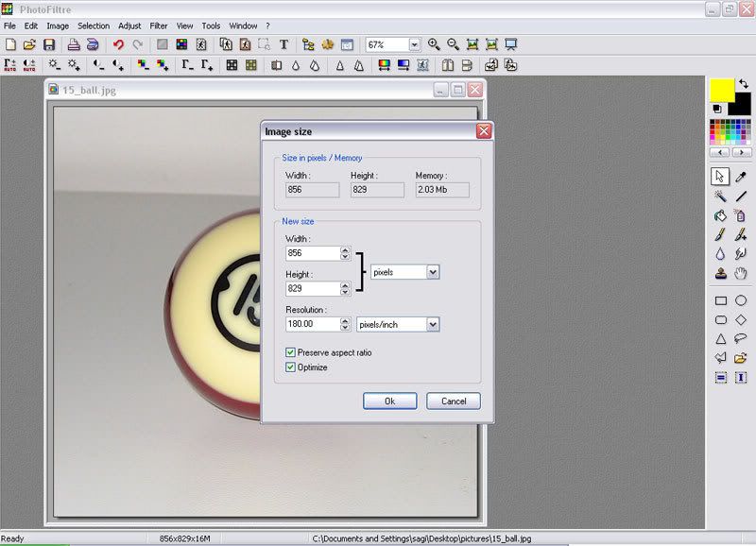Click the palette next arrow button
Screen dimensions: 756x546
742,152
